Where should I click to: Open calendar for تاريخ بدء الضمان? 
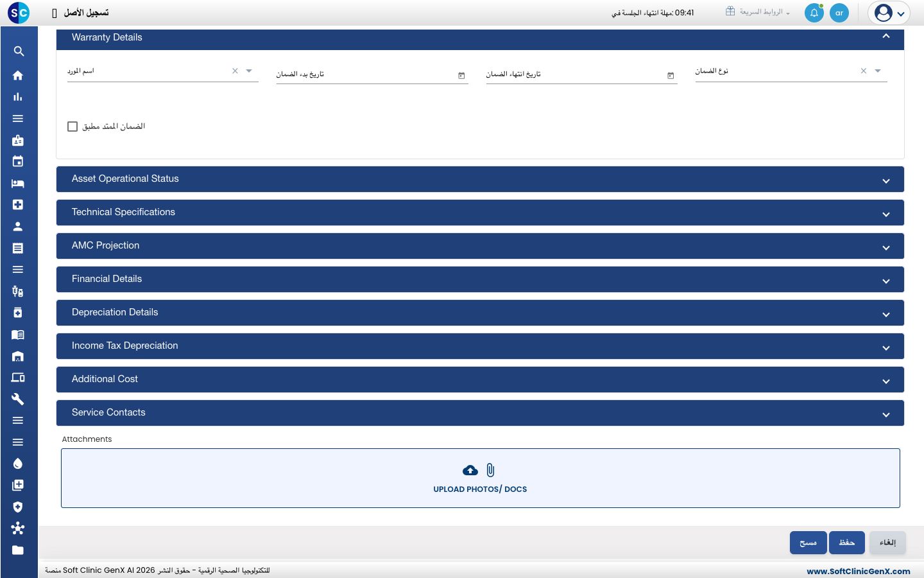tap(461, 75)
